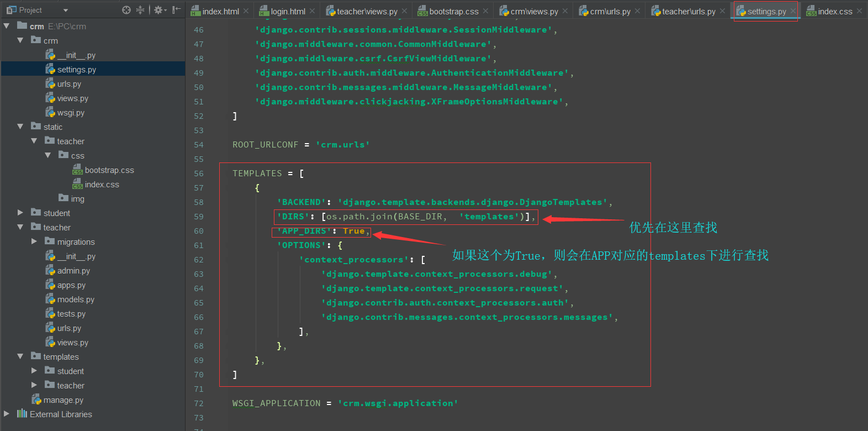Open manage.py file

tap(63, 400)
